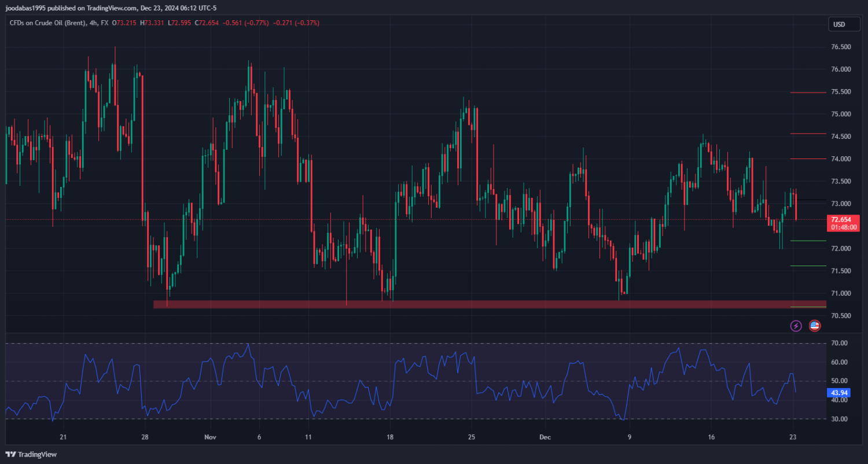The height and width of the screenshot is (464, 868).
Task: Click the 76.000 price axis label
Action: click(841, 69)
